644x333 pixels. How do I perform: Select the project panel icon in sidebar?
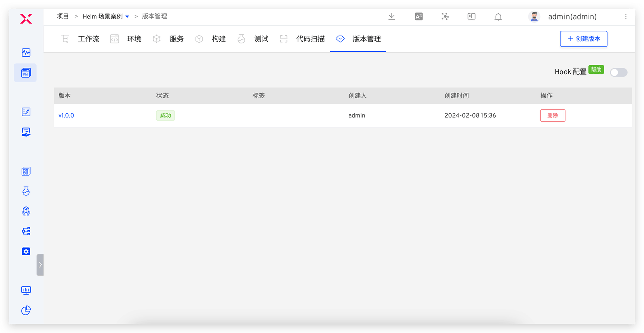[x=25, y=72]
